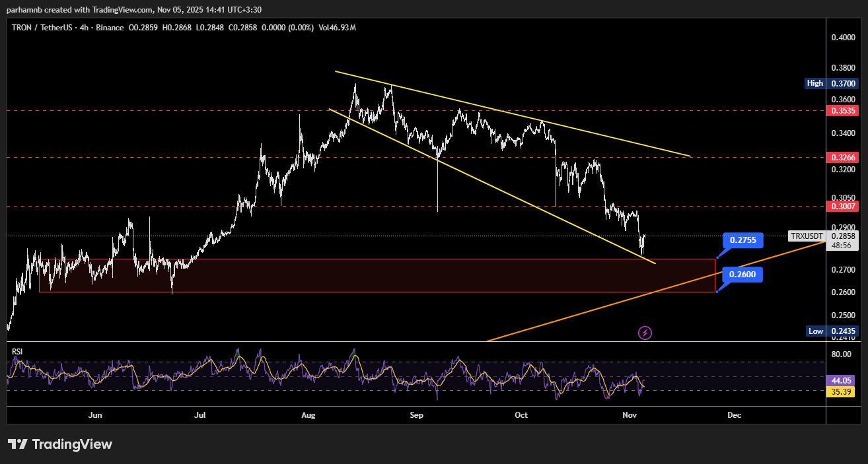Click the Nov label on time axis
Screen dimensions: 868x464
click(629, 415)
